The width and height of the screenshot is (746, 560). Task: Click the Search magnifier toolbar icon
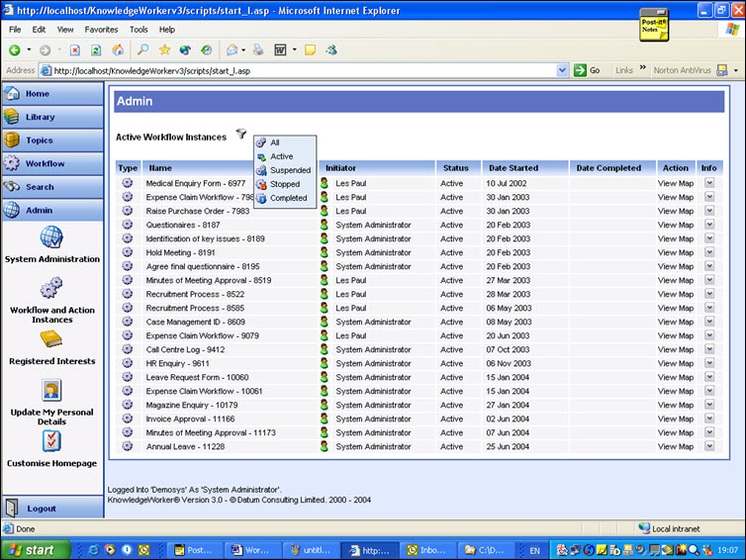142,49
